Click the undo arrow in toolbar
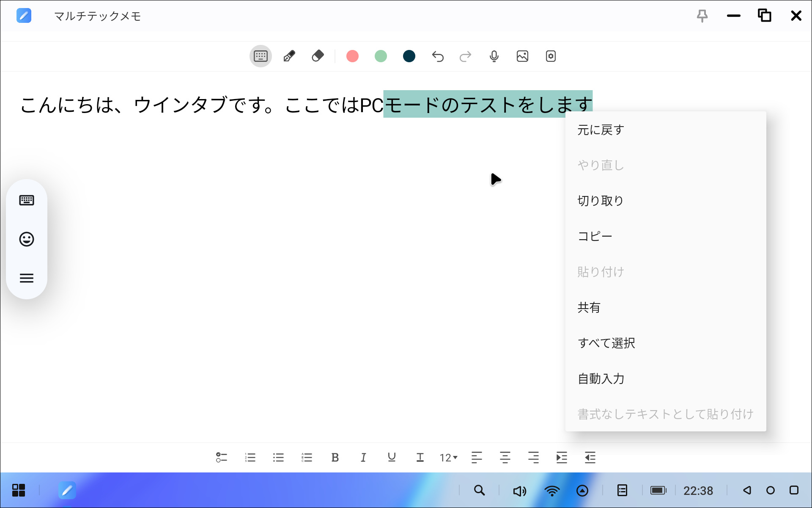812x508 pixels. pyautogui.click(x=438, y=56)
